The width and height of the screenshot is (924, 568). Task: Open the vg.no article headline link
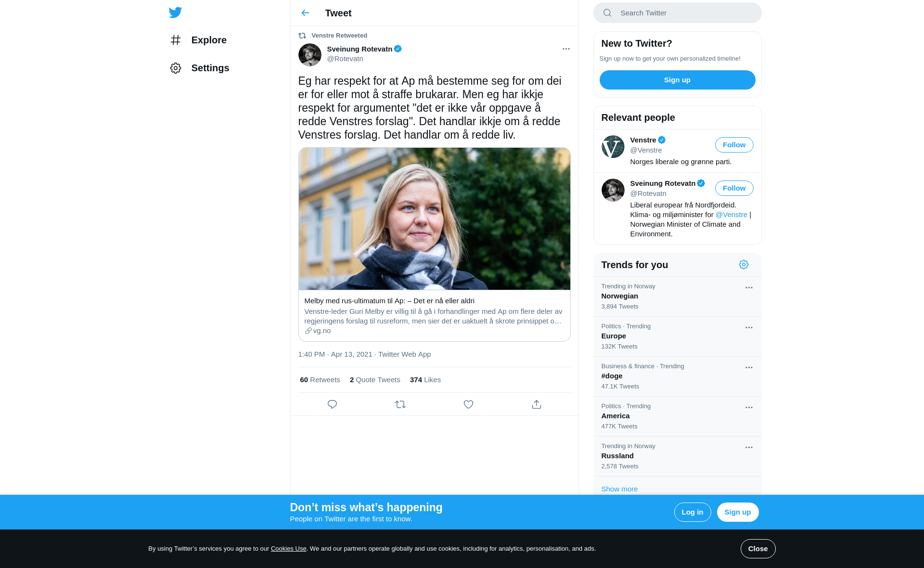389,301
